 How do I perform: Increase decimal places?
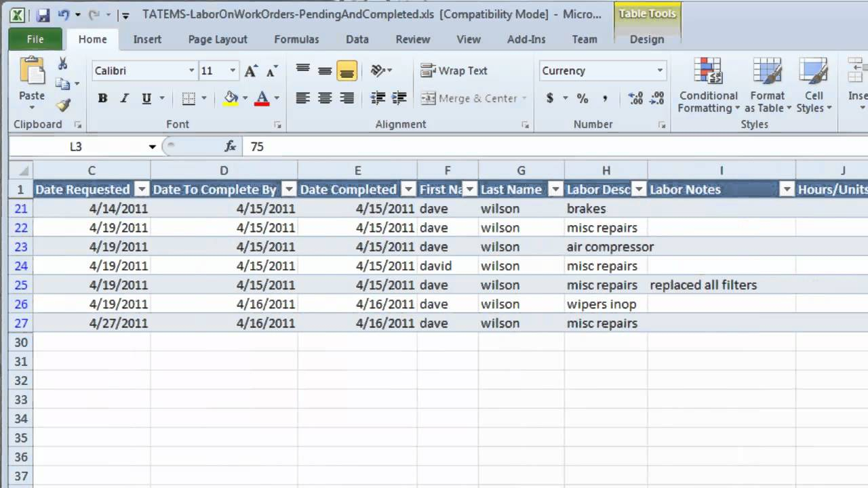pyautogui.click(x=635, y=98)
